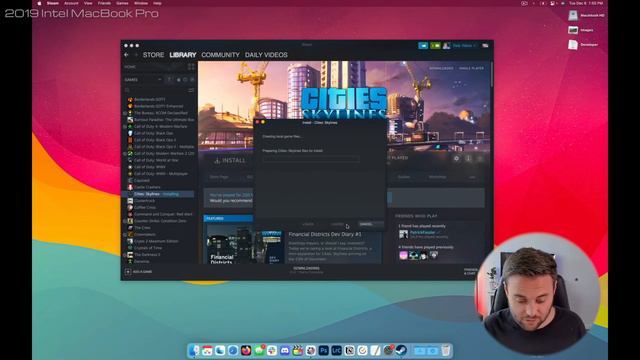Open the Steam menu in macOS menu bar
The width and height of the screenshot is (640, 360).
pyautogui.click(x=53, y=3)
